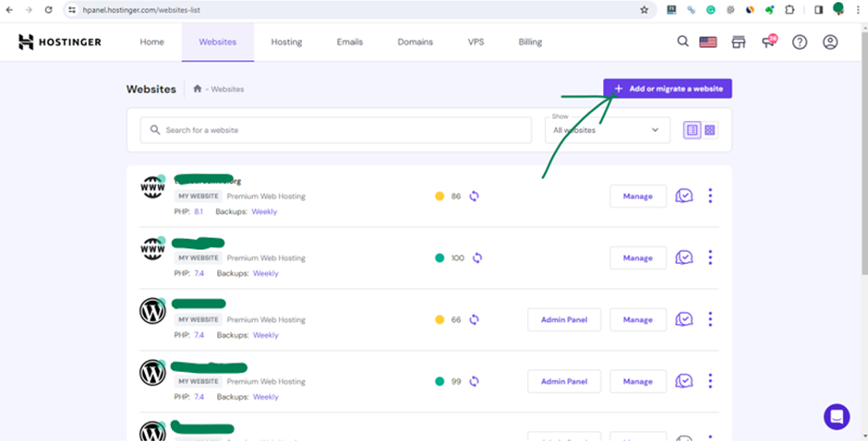Click the Hostinger logo
868x442 pixels.
click(60, 42)
